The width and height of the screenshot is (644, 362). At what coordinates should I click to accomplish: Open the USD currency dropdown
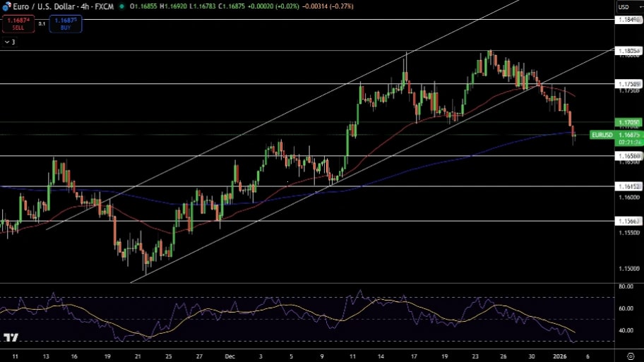point(624,7)
